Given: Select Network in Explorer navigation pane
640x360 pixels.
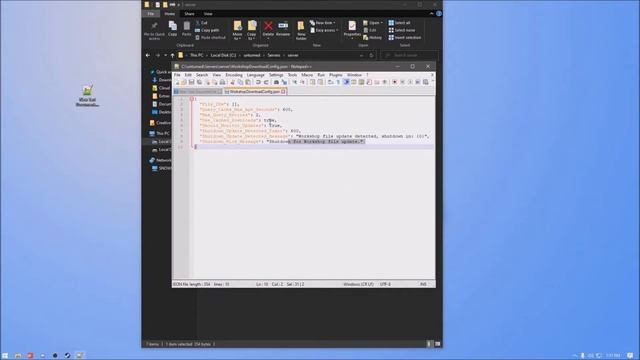Looking at the screenshot, I should [160, 160].
